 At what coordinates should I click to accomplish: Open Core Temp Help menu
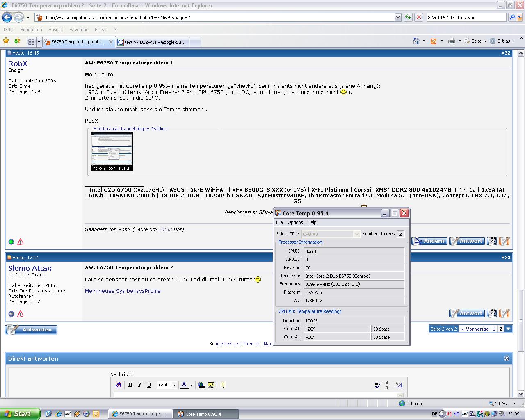[x=312, y=222]
